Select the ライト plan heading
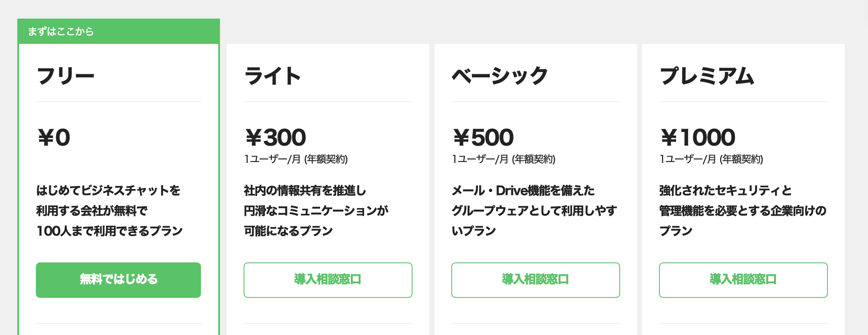Viewport: 868px width, 335px height. [x=273, y=76]
